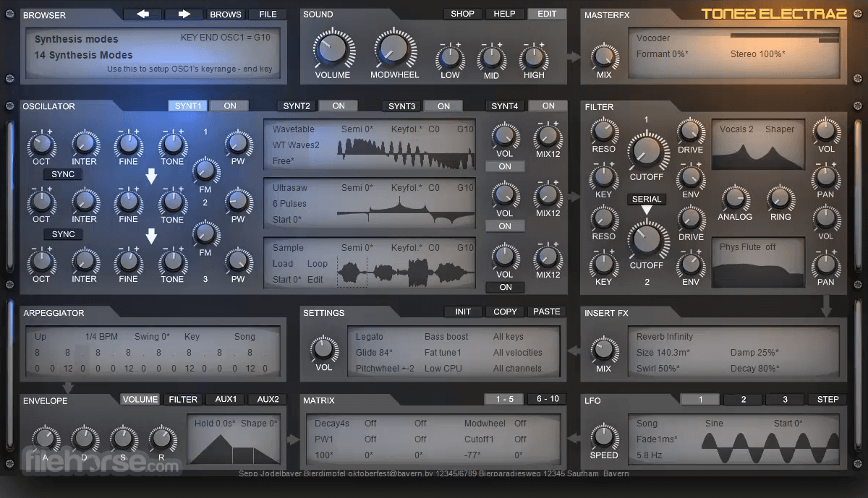This screenshot has height=498, width=868.
Task: Click the filter 1 DRIVE knob
Action: click(691, 131)
